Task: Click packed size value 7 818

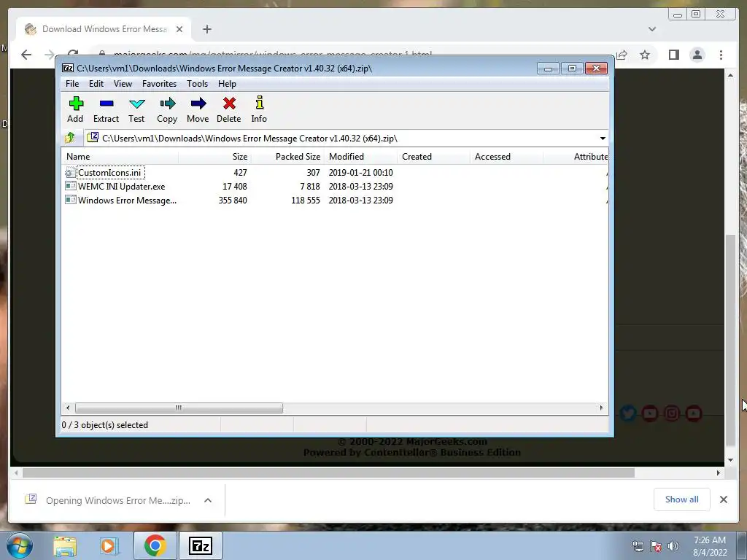Action: (309, 187)
